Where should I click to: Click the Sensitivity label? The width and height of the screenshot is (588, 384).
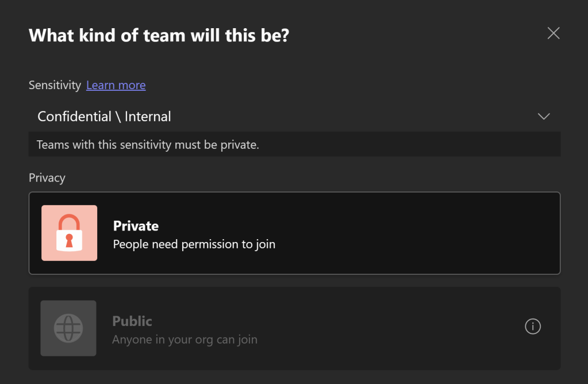[x=55, y=85]
